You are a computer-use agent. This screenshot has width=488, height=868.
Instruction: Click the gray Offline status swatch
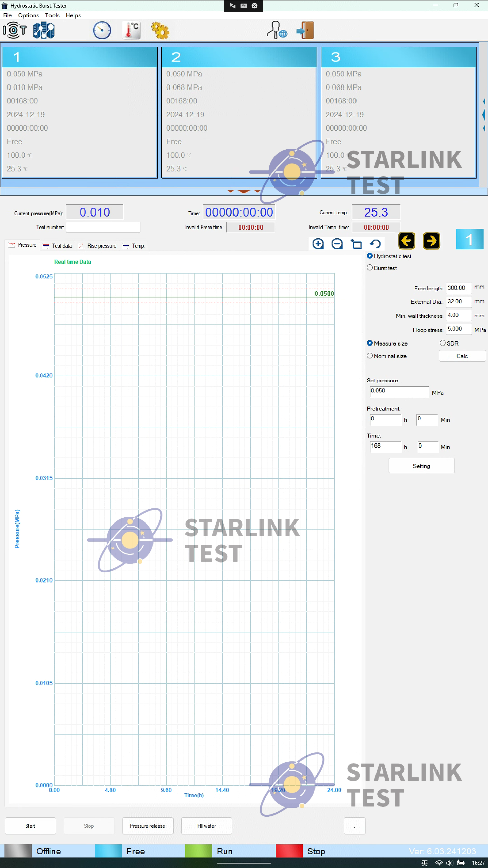click(18, 851)
